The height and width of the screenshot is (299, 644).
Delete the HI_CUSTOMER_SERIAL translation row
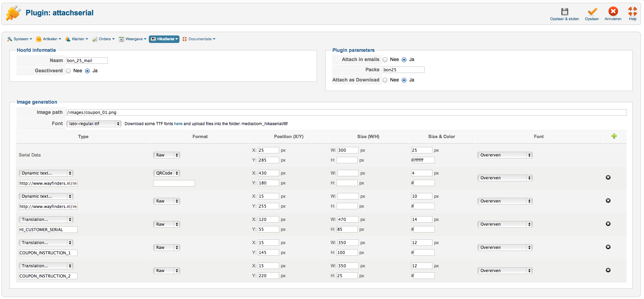tap(608, 224)
